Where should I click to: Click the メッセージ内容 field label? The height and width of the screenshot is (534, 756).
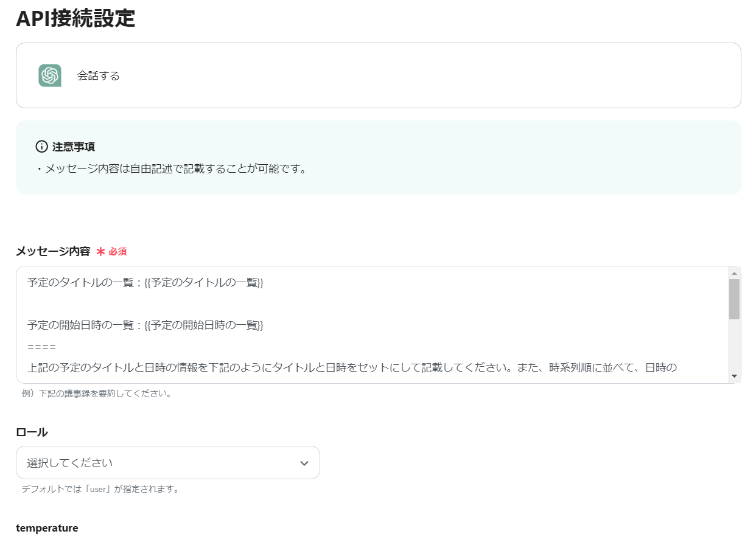(x=53, y=251)
